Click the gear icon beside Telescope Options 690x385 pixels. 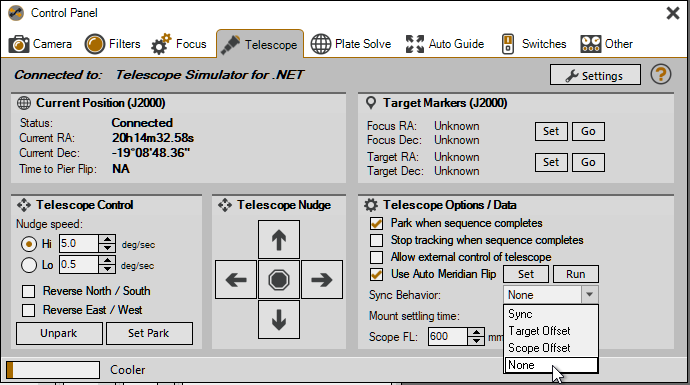[x=371, y=205]
